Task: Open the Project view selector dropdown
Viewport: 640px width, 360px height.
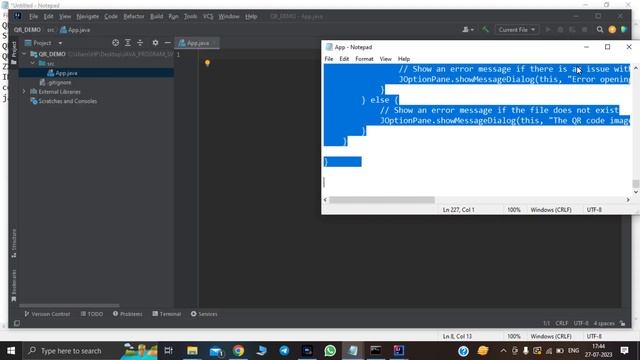Action: (44, 43)
